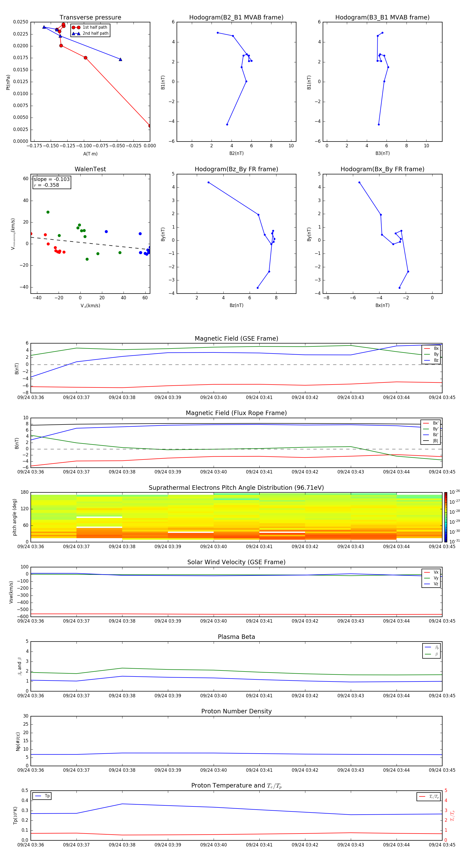Click 'Hodogram(Bx_By FR frame)' title
The width and height of the screenshot is (473, 868).
tap(382, 169)
